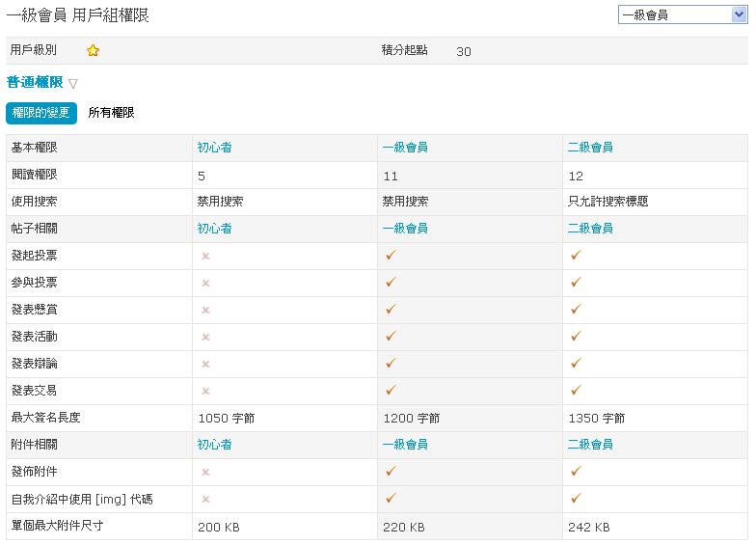Switch to the 權限的變更 tab

[x=41, y=113]
